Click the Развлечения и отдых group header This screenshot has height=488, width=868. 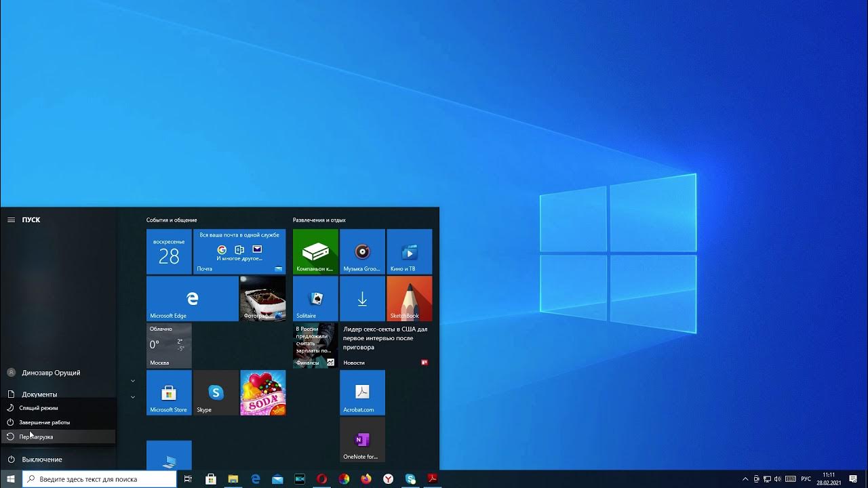tap(319, 220)
